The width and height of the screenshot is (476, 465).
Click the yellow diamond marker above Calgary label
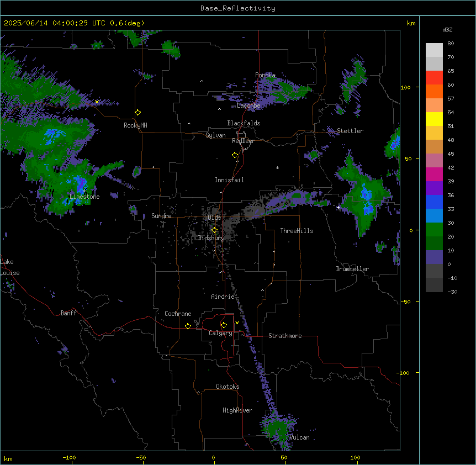(x=224, y=325)
